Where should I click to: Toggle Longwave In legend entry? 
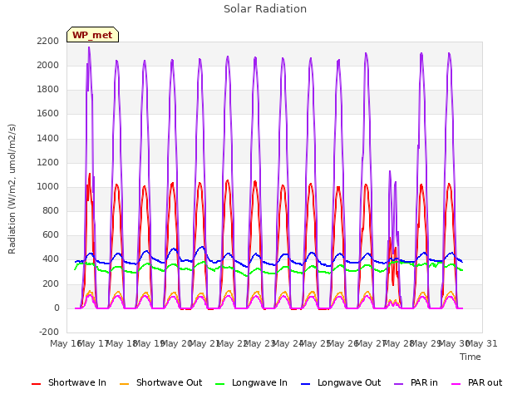pos(251,382)
